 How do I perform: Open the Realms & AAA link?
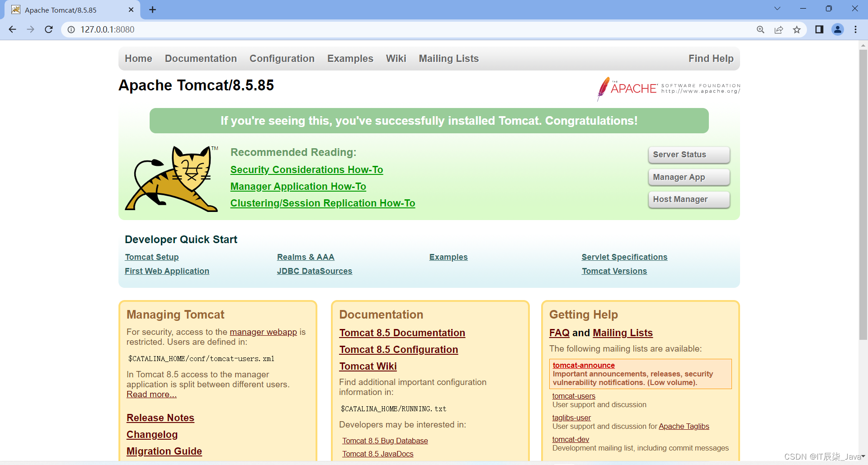click(x=306, y=257)
